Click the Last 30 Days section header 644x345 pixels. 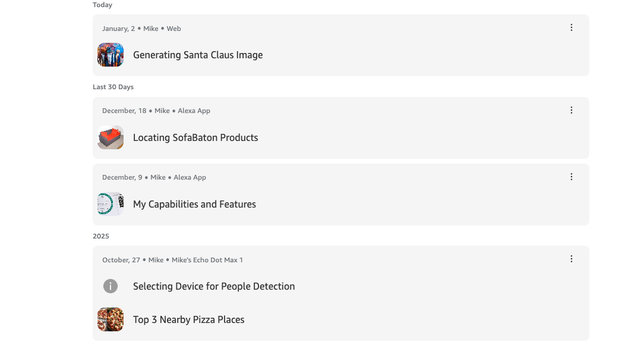tap(113, 87)
